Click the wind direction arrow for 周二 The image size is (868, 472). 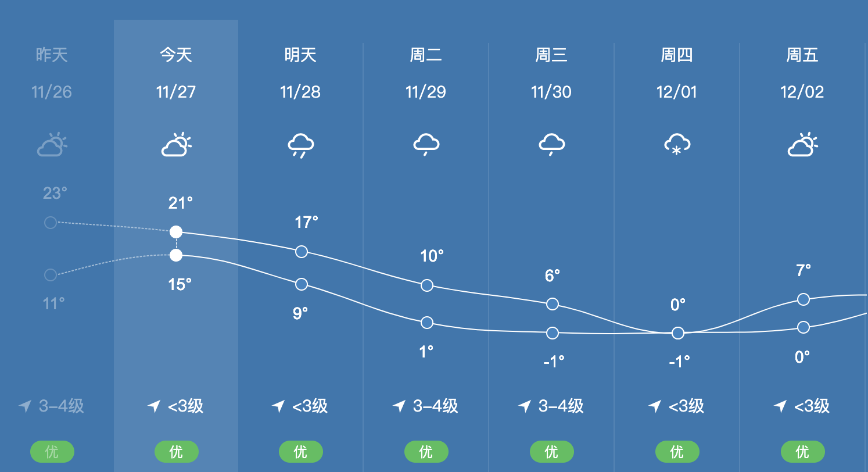click(400, 406)
